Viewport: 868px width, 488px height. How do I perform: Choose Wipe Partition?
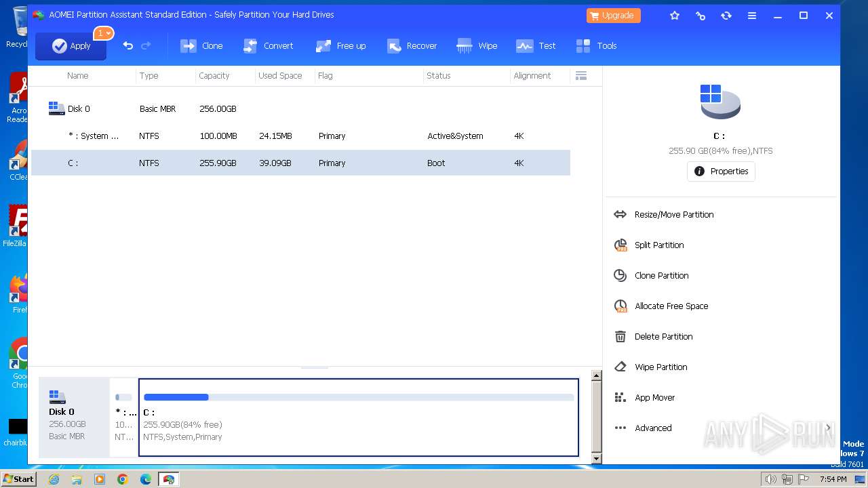tap(661, 367)
